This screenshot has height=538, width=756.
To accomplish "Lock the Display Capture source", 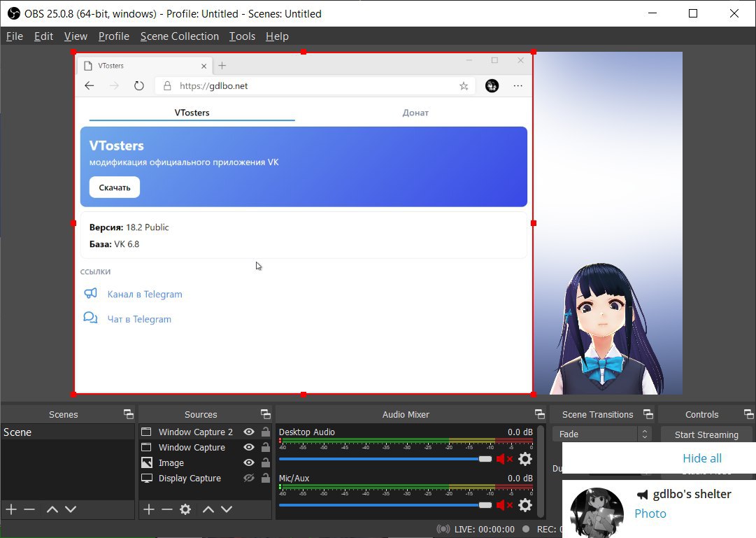I will pyautogui.click(x=266, y=478).
